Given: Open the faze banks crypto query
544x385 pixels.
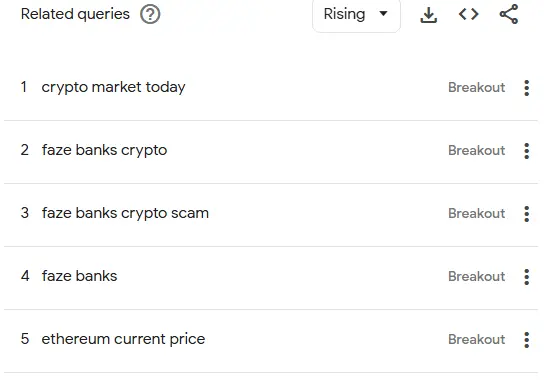Looking at the screenshot, I should click(104, 151).
